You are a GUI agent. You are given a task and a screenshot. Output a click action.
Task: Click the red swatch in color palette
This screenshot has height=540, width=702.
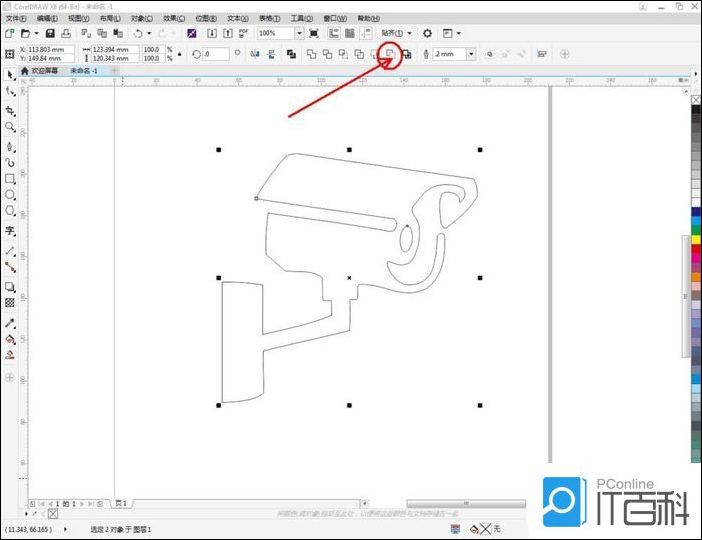696,249
